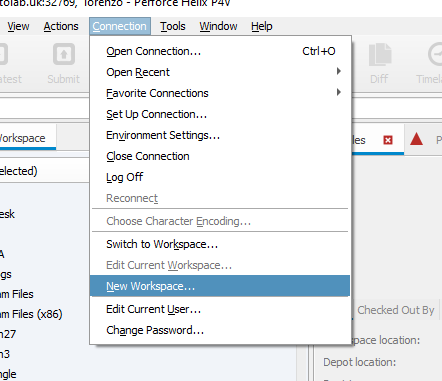Viewport: 442px width, 381px height.
Task: Open the Tools menu
Action: (x=173, y=26)
